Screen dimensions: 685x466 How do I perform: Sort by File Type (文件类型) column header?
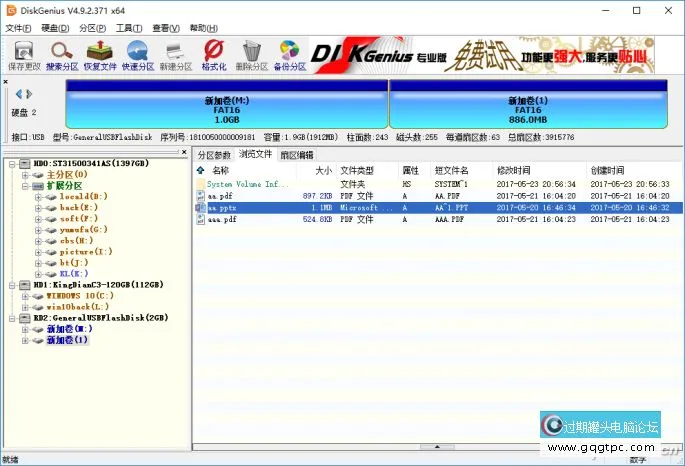tap(357, 170)
